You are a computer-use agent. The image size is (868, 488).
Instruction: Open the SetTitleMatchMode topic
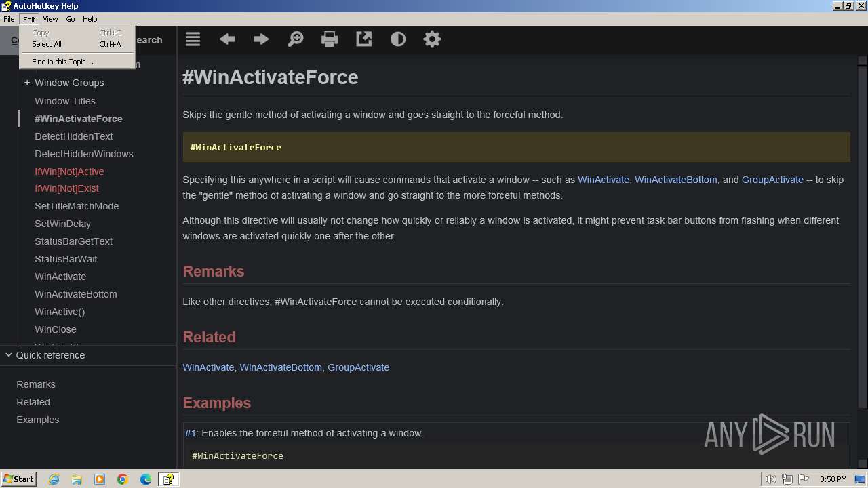(77, 206)
